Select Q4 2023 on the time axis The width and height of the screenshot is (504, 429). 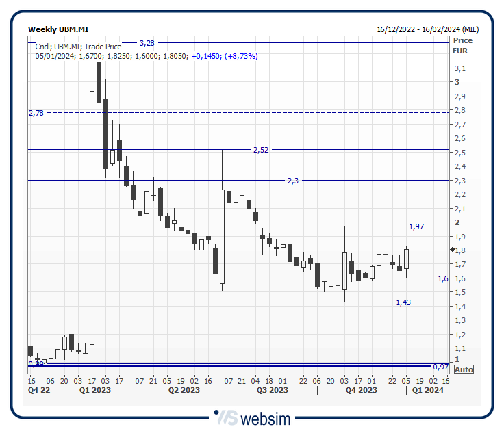361,390
